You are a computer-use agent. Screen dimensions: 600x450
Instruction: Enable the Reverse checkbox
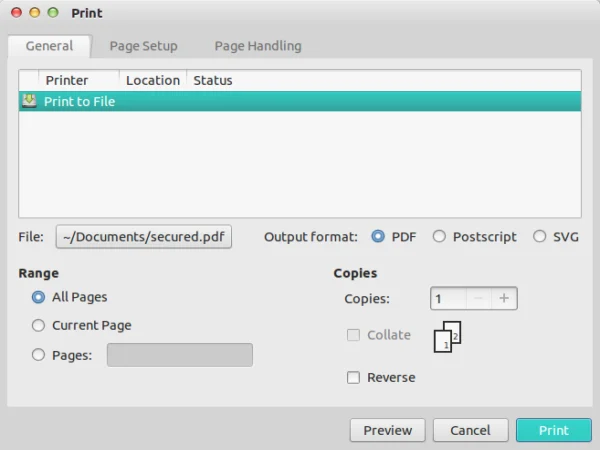[353, 377]
